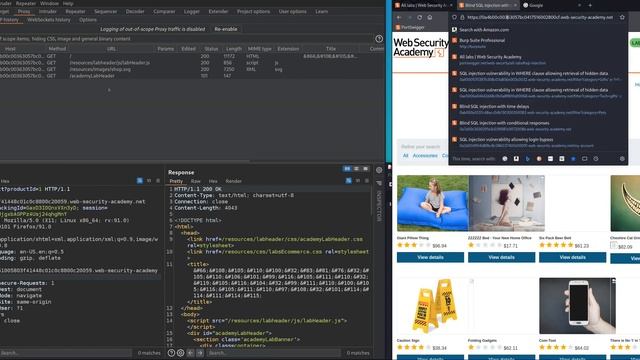The width and height of the screenshot is (640, 360).
Task: Switch Response view to Render
Action: 233,181
